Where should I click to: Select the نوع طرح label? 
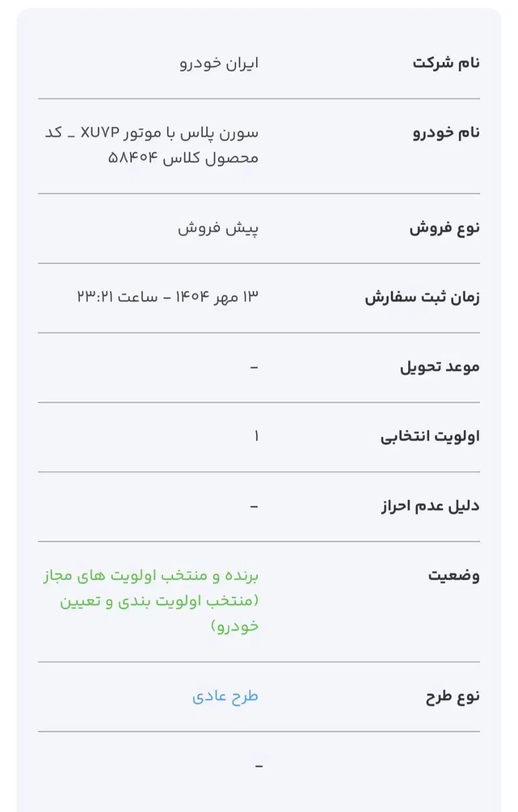pos(453,696)
